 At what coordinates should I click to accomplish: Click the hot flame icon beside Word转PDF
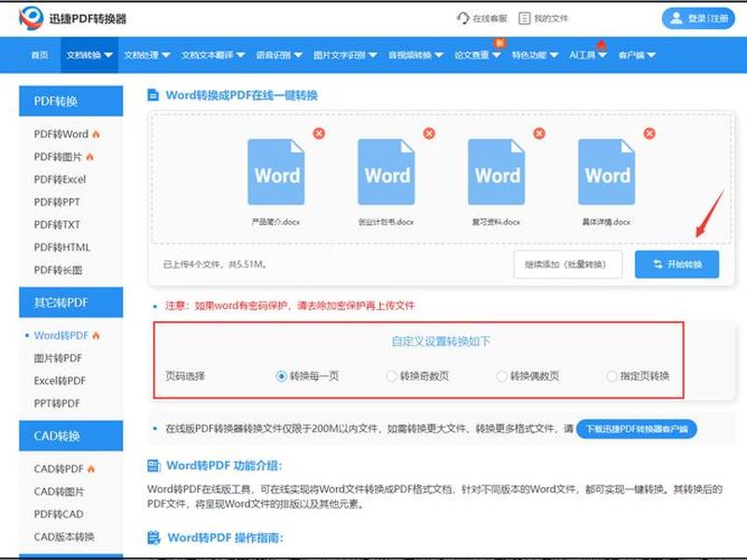[96, 335]
